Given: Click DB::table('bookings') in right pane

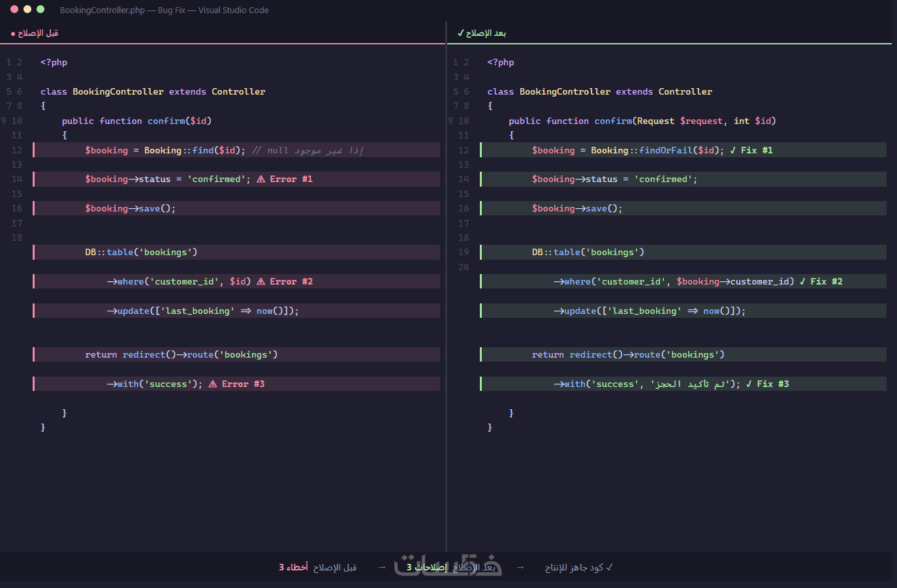Looking at the screenshot, I should click(588, 253).
